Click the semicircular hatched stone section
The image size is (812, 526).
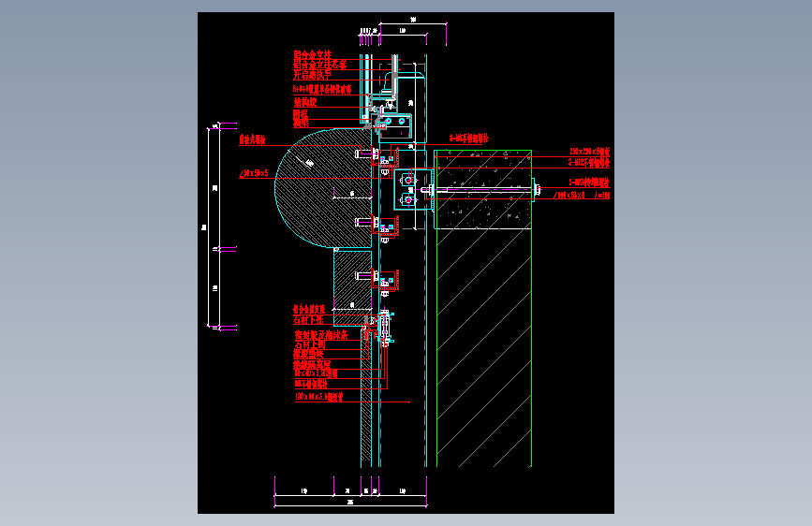324,188
